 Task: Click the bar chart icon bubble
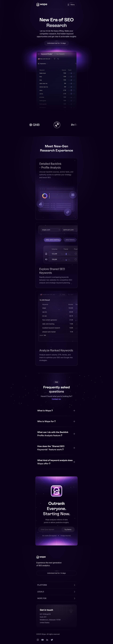40,204
